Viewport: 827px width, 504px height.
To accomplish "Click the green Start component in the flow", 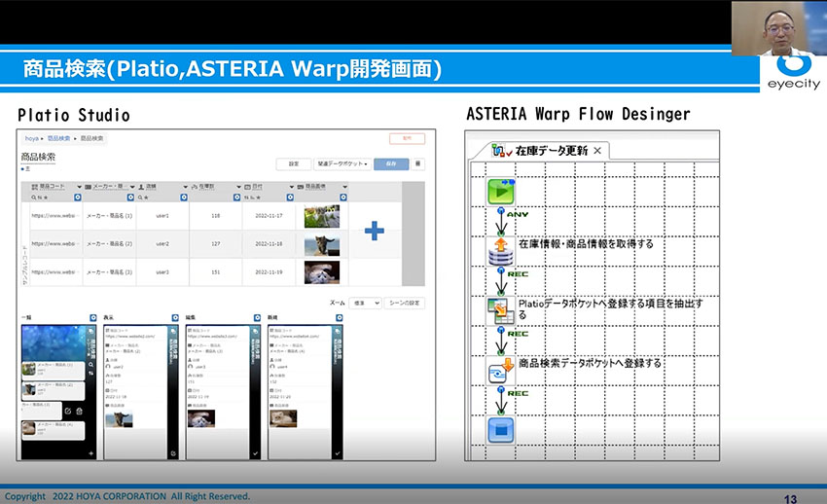I will click(x=500, y=192).
